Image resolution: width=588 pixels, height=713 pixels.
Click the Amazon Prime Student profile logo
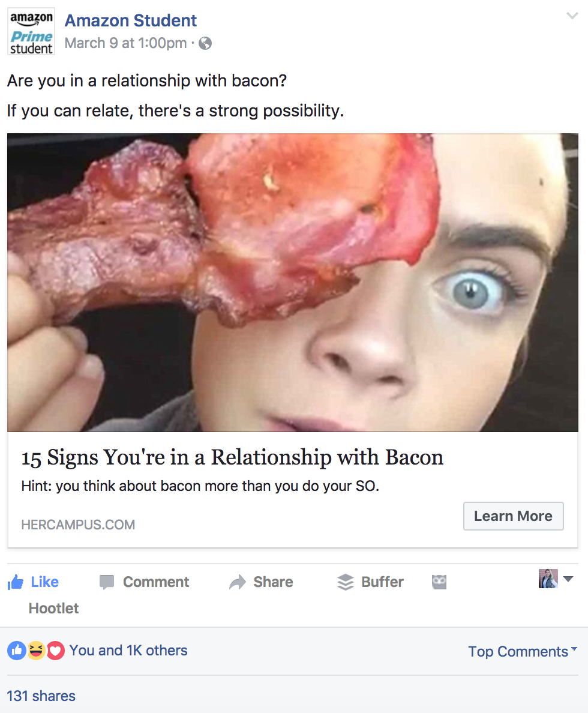tap(31, 32)
